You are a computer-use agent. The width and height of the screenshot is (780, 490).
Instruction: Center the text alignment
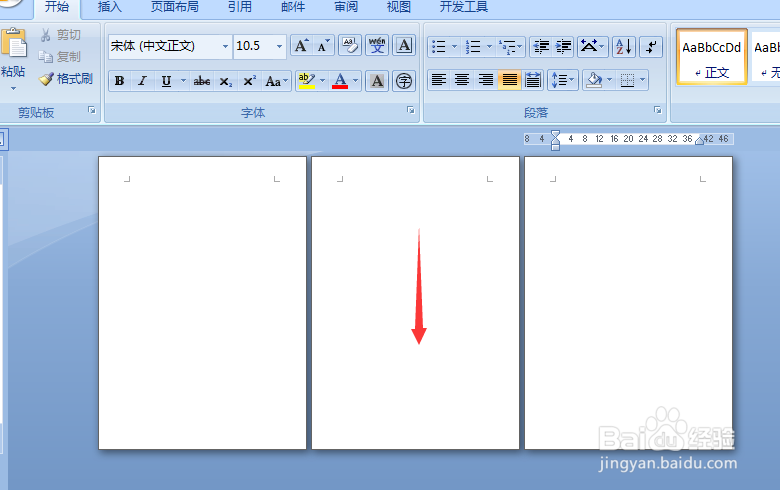tap(462, 80)
